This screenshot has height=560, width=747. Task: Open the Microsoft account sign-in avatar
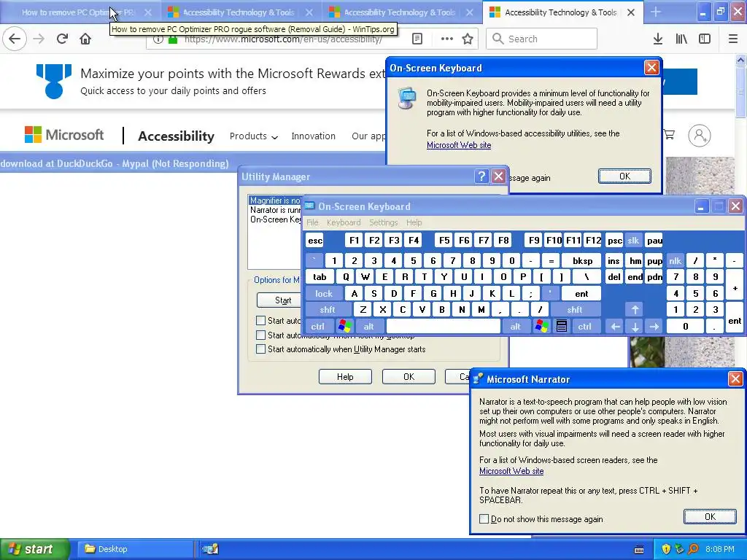(x=700, y=135)
